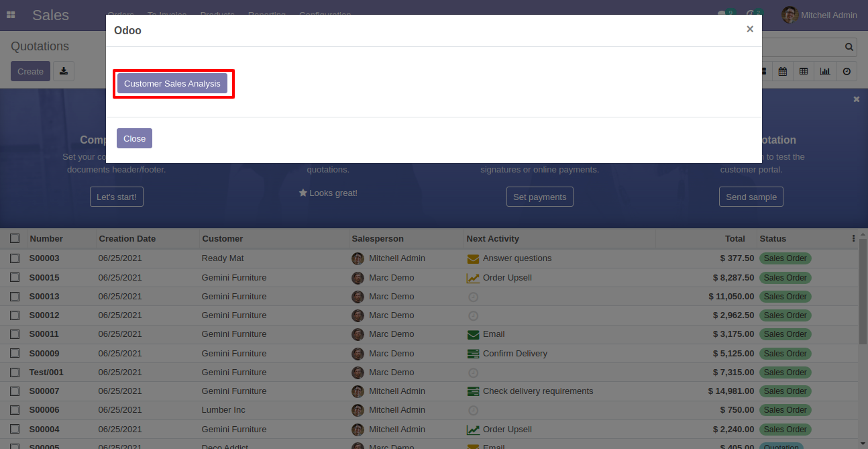
Task: Select the checkbox for S00013
Action: [15, 297]
